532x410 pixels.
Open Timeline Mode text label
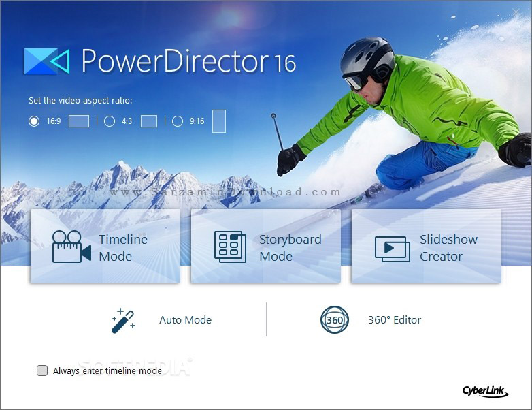[x=123, y=248]
